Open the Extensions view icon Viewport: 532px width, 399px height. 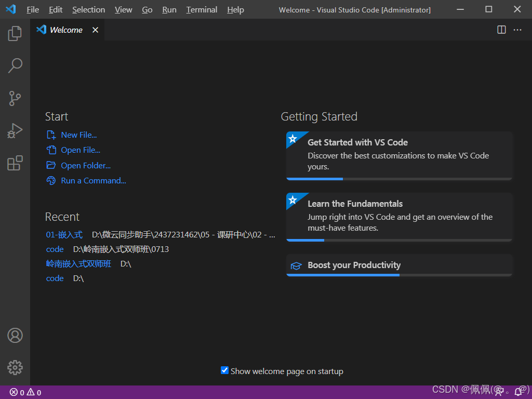[15, 163]
